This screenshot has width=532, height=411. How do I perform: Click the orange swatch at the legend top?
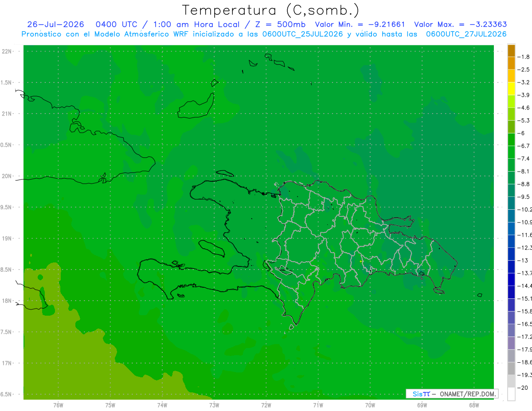pyautogui.click(x=511, y=51)
